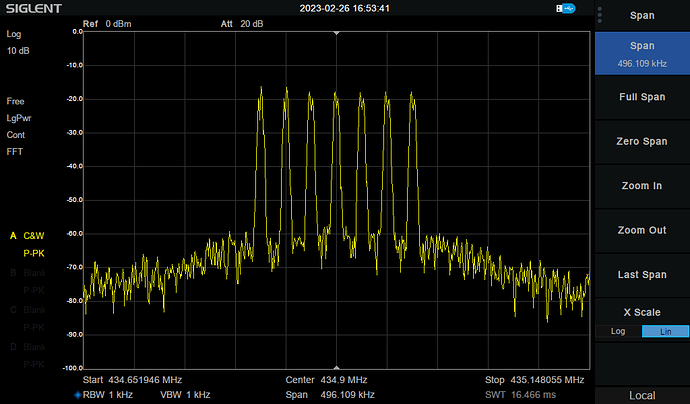Click center frequency marker at top of graticule

coord(337,33)
